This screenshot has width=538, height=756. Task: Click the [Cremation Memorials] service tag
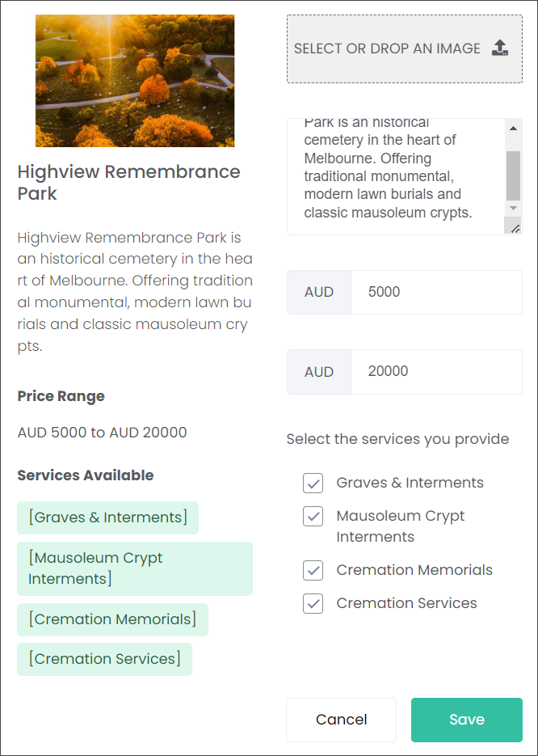tap(113, 619)
